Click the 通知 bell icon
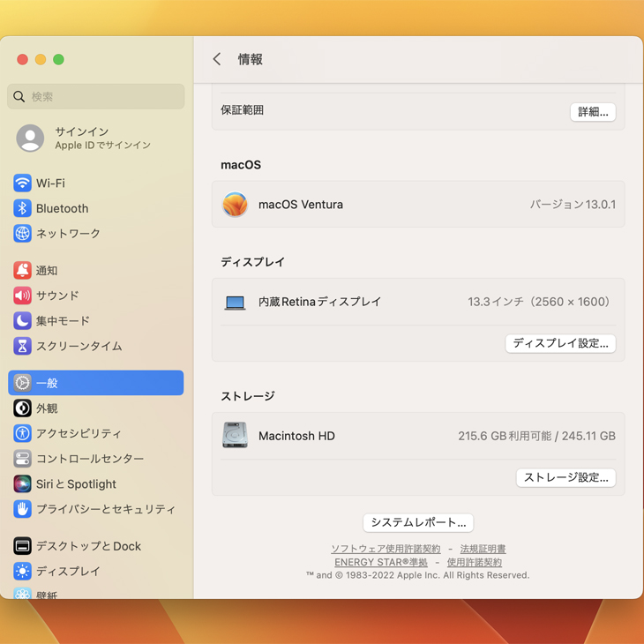The width and height of the screenshot is (644, 644). pyautogui.click(x=22, y=271)
